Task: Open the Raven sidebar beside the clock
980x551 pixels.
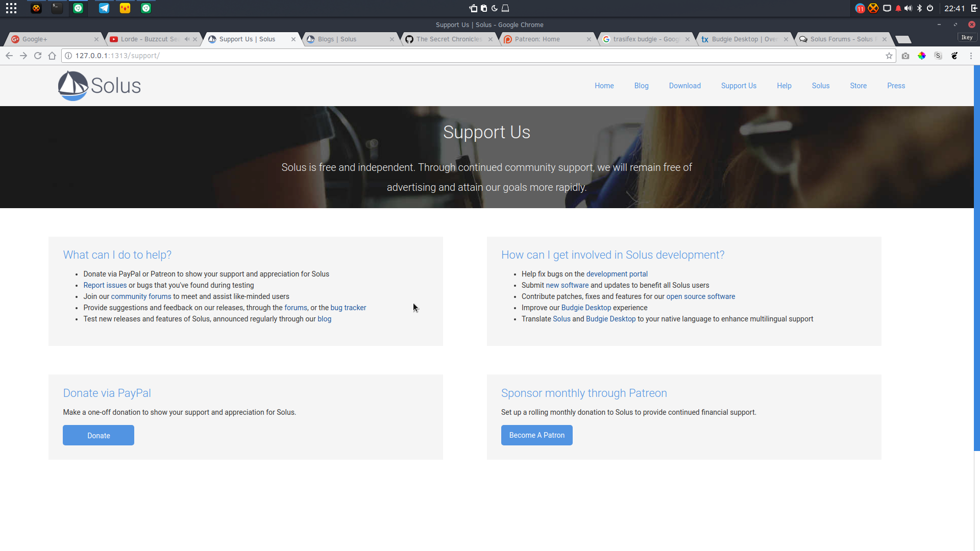Action: point(974,8)
